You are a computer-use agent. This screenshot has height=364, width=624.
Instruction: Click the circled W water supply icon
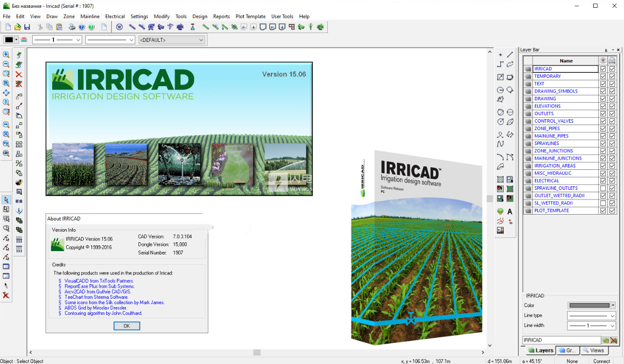(x=119, y=27)
